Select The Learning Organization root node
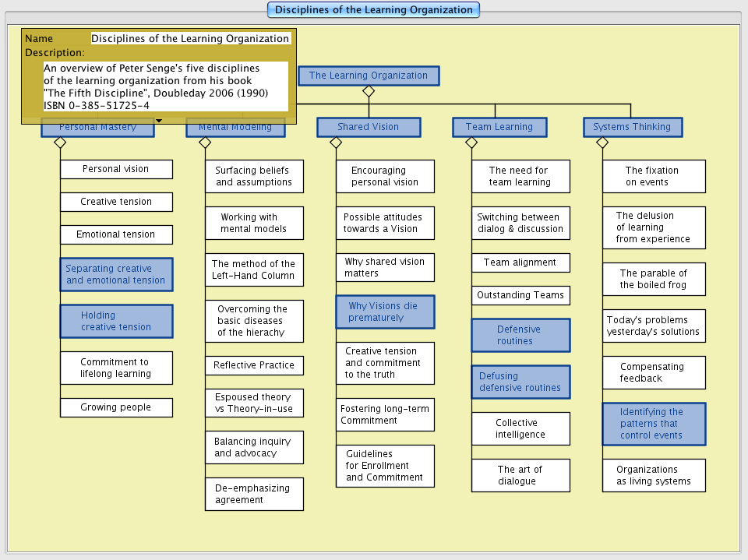Screen dimensions: 748x560 (x=369, y=76)
